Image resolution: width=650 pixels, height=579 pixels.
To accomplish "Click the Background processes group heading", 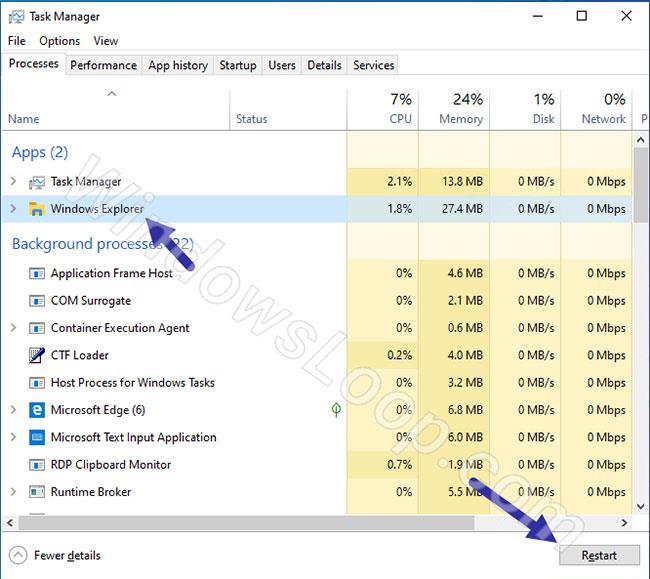I will click(103, 244).
